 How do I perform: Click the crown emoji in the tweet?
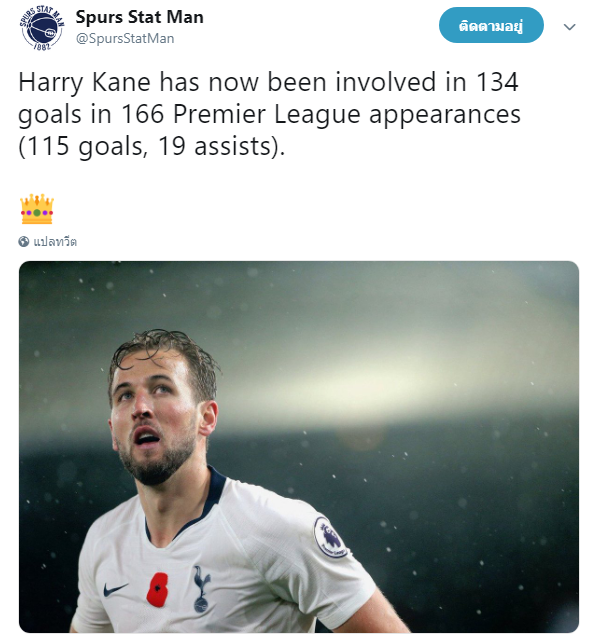pyautogui.click(x=37, y=209)
